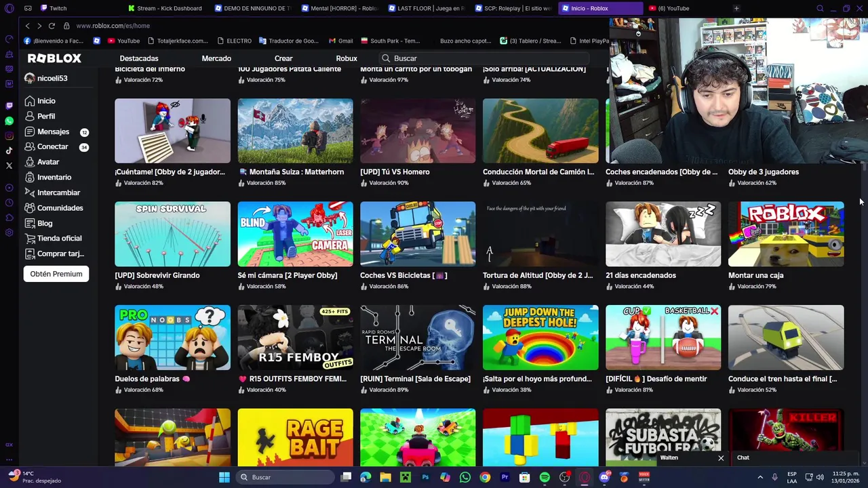Open Tortura de Altitud game
The width and height of the screenshot is (868, 488).
coord(540,234)
